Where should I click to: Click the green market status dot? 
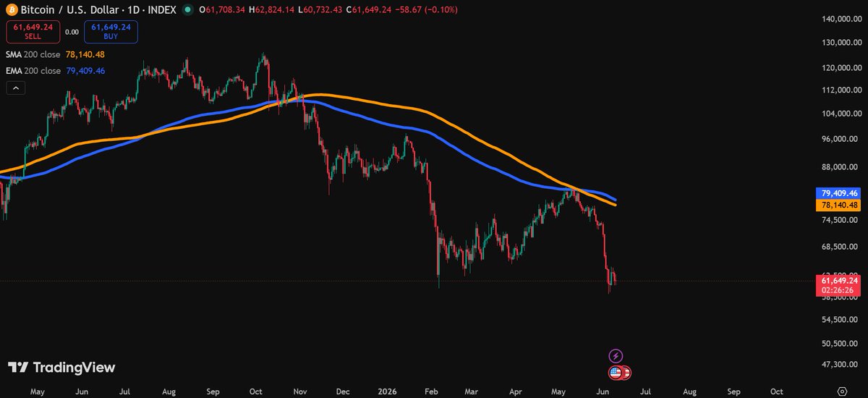[x=188, y=10]
